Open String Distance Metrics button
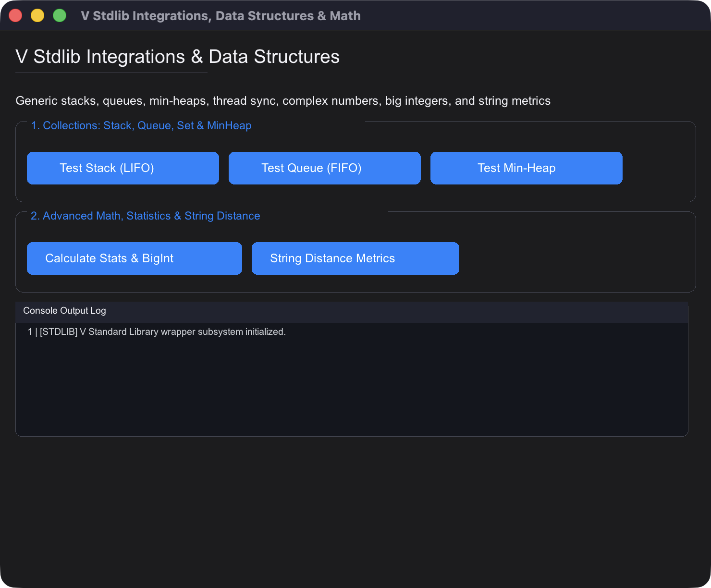The width and height of the screenshot is (711, 588). point(355,258)
